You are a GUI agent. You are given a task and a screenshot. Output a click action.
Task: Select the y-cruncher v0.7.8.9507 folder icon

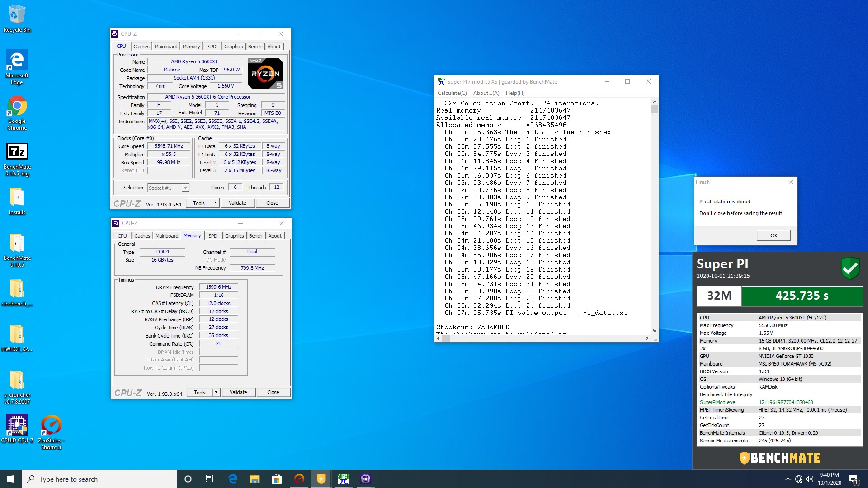tap(17, 387)
